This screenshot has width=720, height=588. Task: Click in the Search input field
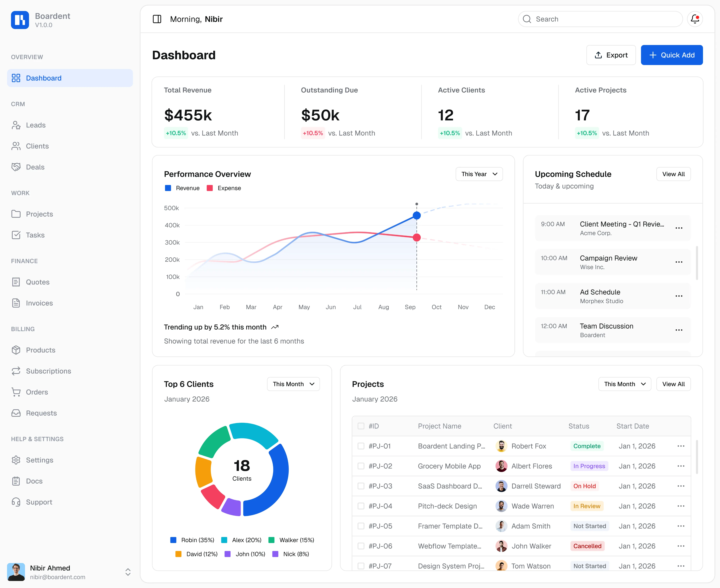pos(600,19)
